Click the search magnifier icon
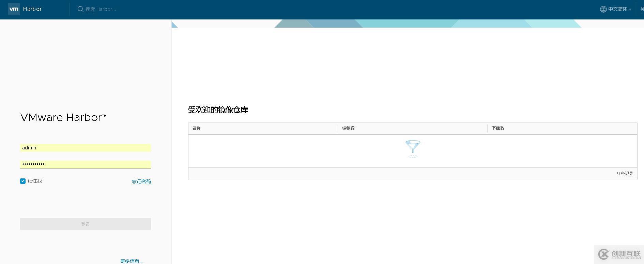This screenshot has width=644, height=264. pyautogui.click(x=80, y=9)
